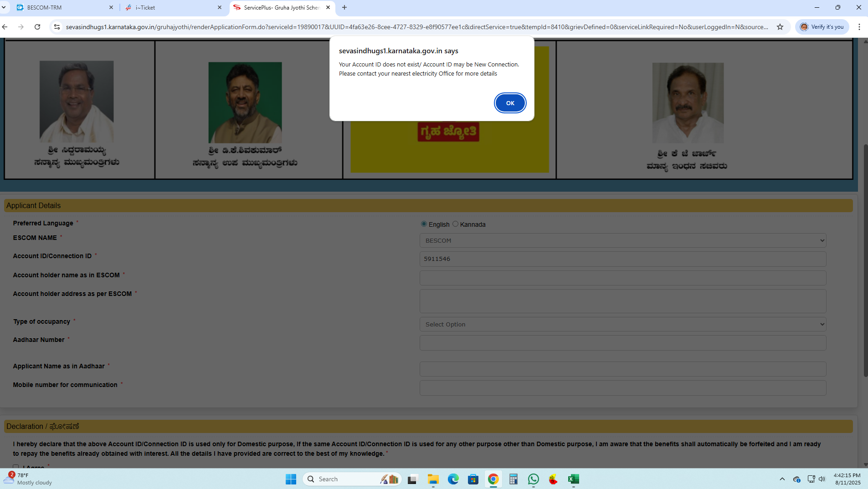Click the Declaration section header
Viewport: 868px width, 489px height.
428,427
